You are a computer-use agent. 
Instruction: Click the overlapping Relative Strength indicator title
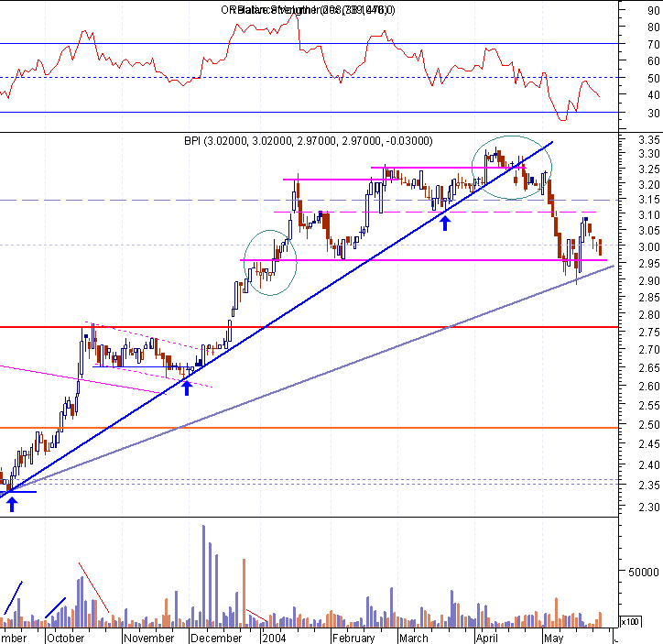pos(308,10)
